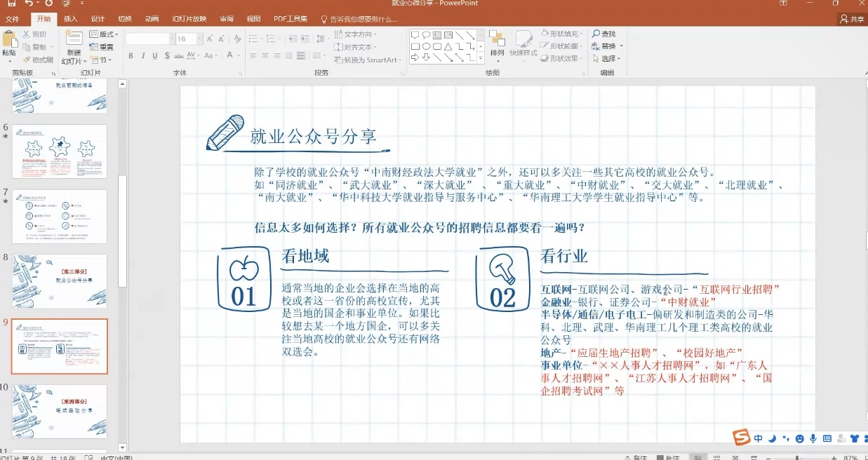Select the right arrow shape in gallery
The width and height of the screenshot is (868, 460).
click(415, 57)
